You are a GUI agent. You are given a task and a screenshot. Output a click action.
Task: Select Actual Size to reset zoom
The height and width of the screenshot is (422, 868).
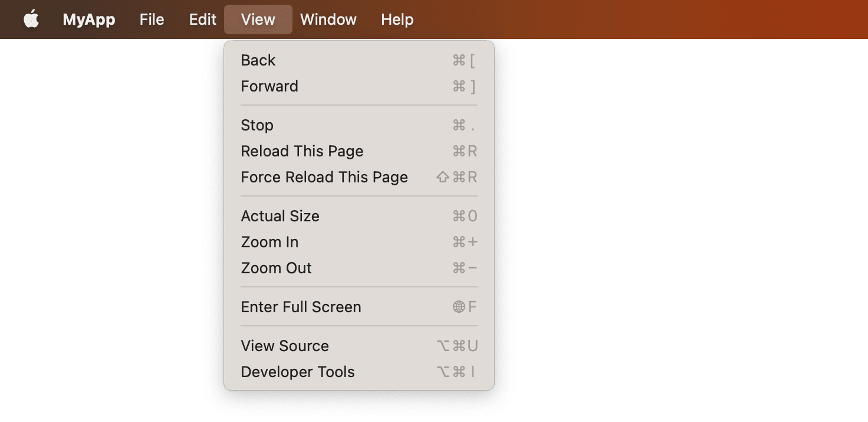(x=280, y=215)
